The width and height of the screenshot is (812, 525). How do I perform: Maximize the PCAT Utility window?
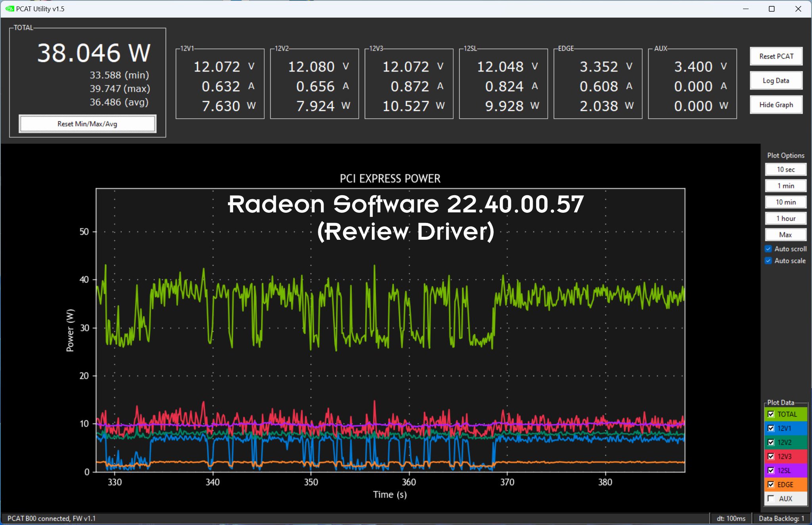pyautogui.click(x=771, y=9)
